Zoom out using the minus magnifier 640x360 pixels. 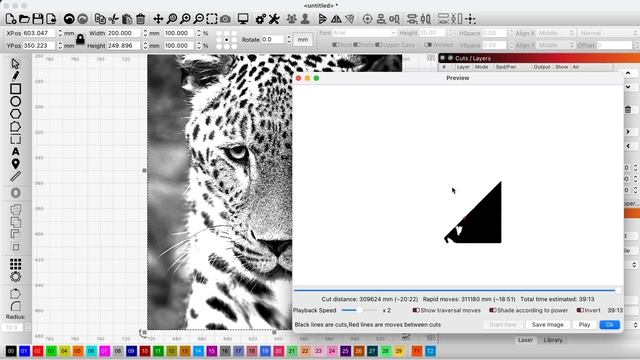[198, 19]
